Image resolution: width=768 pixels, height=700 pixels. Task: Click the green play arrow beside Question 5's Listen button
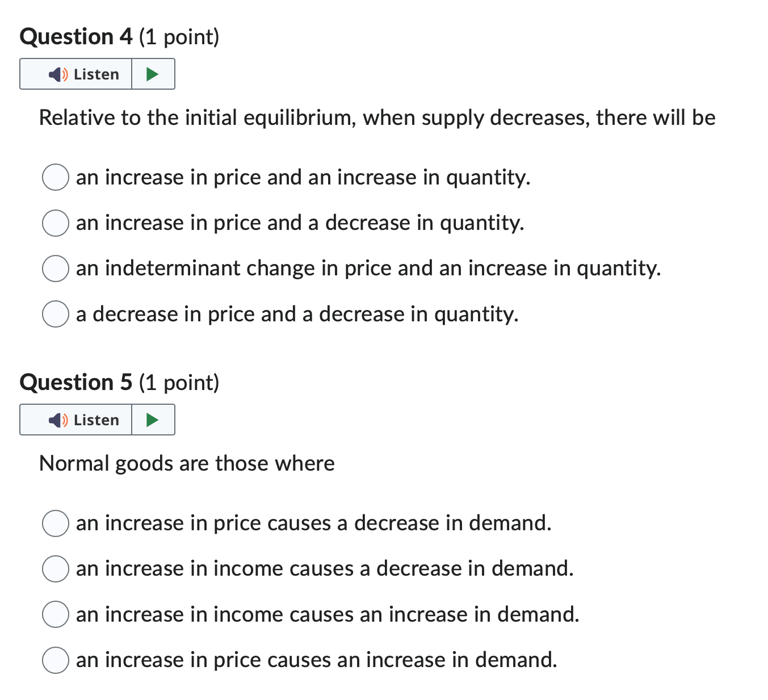coord(153,420)
